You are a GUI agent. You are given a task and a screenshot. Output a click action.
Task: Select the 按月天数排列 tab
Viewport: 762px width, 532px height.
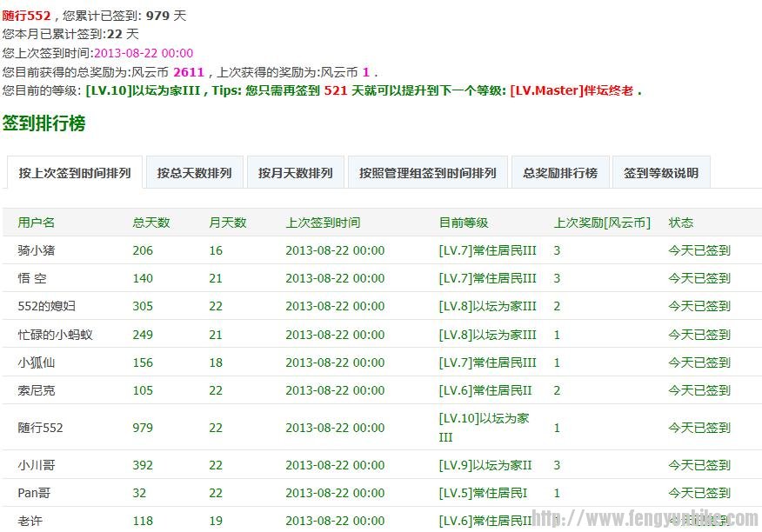click(x=295, y=173)
